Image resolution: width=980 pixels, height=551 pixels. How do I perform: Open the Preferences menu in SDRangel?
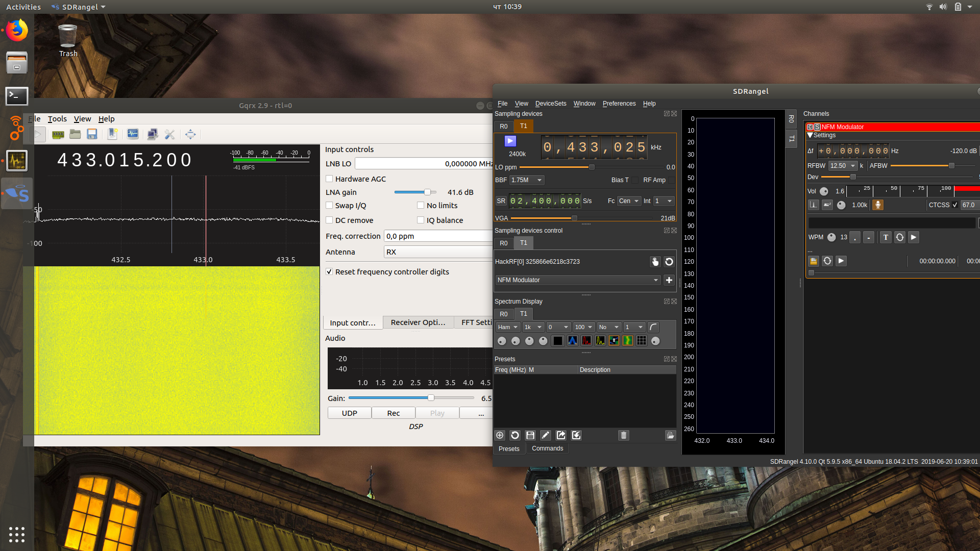(x=619, y=104)
